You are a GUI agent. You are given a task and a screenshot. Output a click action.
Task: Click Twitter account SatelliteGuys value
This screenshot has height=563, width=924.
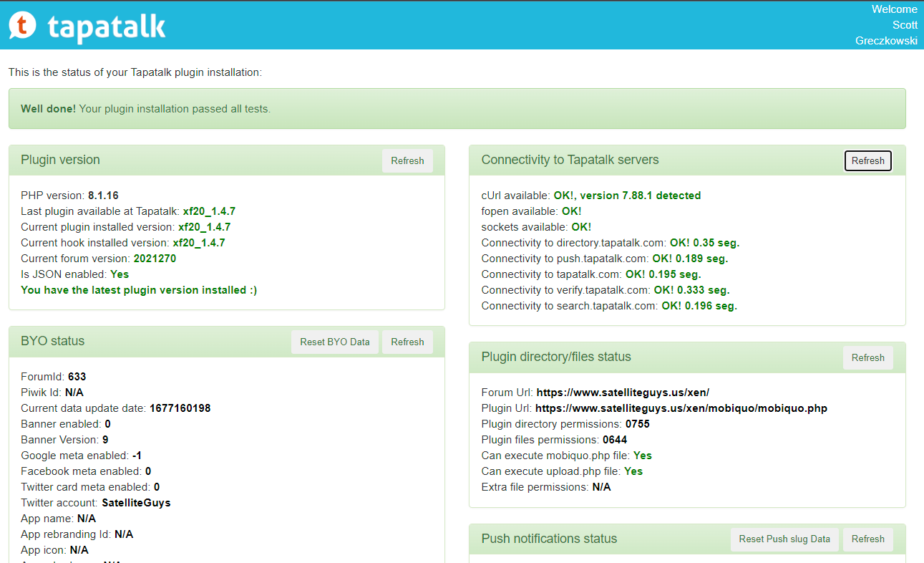136,503
